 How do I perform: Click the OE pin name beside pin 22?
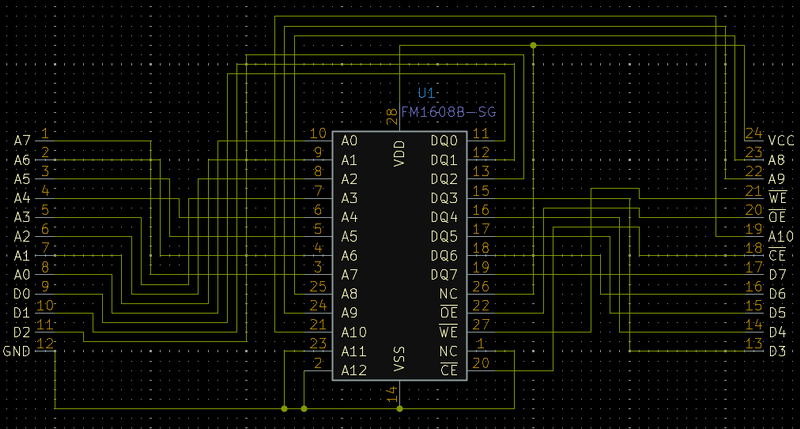(x=448, y=312)
